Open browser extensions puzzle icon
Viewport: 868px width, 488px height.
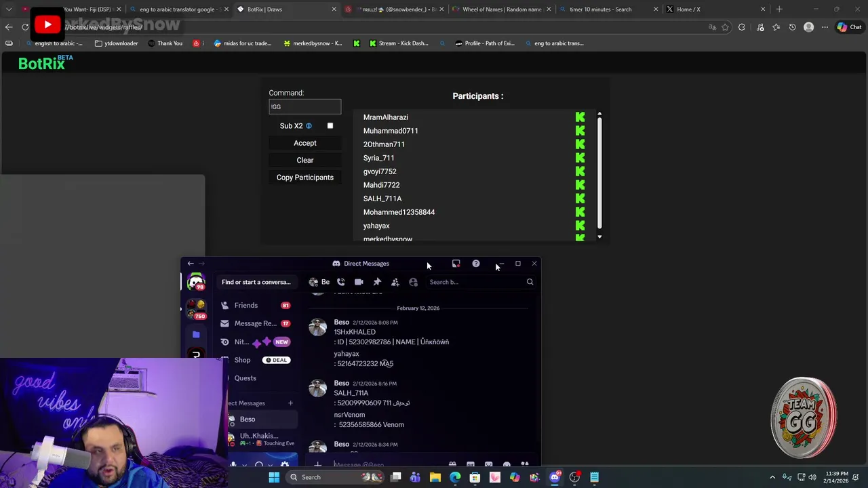(741, 27)
